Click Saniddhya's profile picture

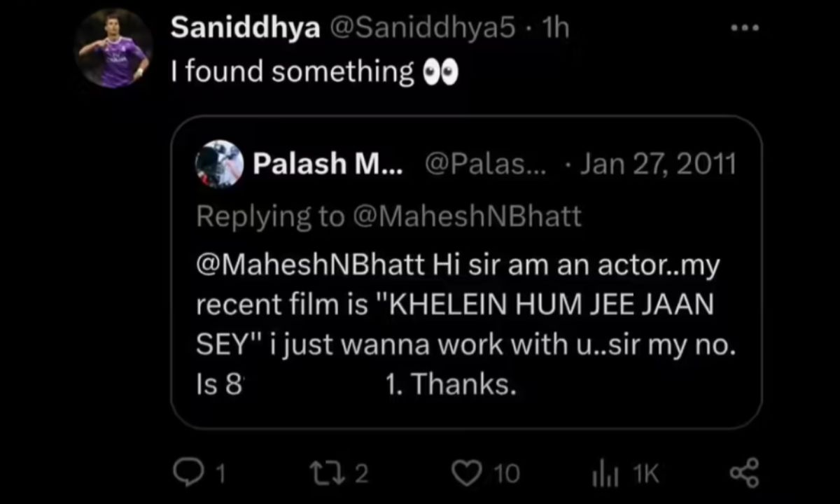[113, 47]
